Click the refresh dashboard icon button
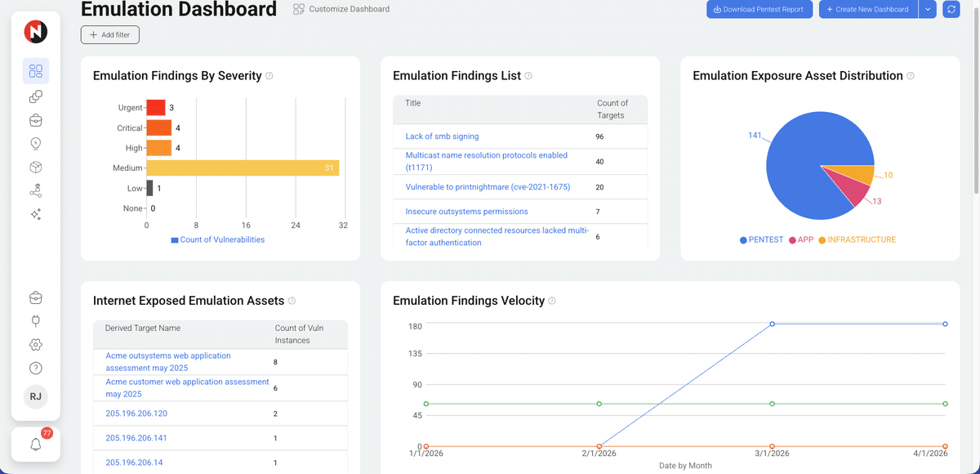 951,10
